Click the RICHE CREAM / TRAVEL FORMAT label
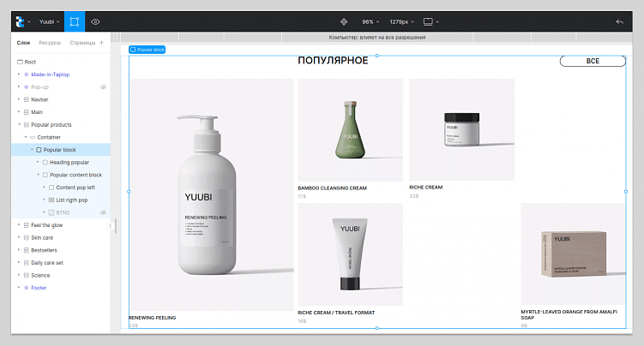 pyautogui.click(x=336, y=313)
